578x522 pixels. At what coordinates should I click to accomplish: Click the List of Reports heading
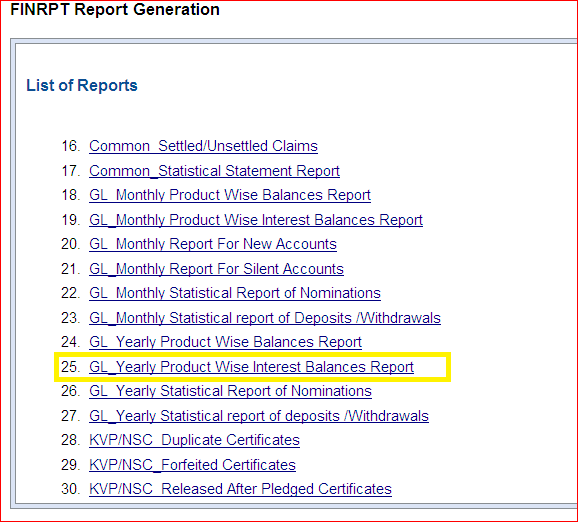point(82,85)
